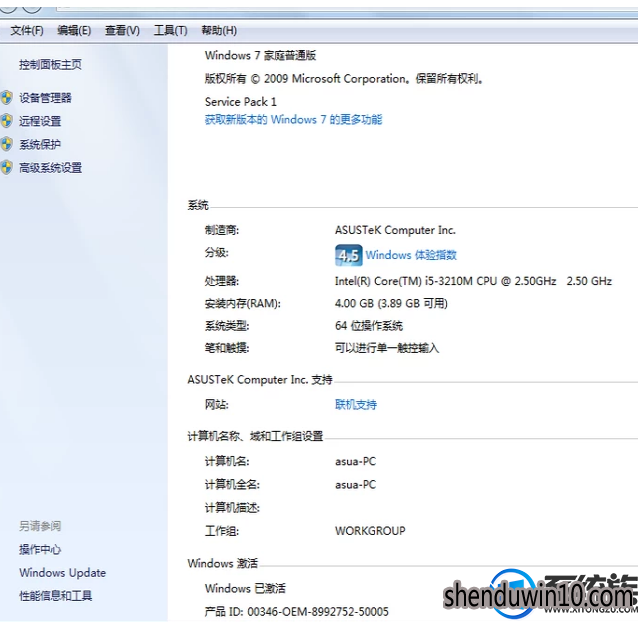The image size is (638, 622).
Task: Click the Intel(R) Core(TM) i5-3210M processor value
Action: point(473,281)
